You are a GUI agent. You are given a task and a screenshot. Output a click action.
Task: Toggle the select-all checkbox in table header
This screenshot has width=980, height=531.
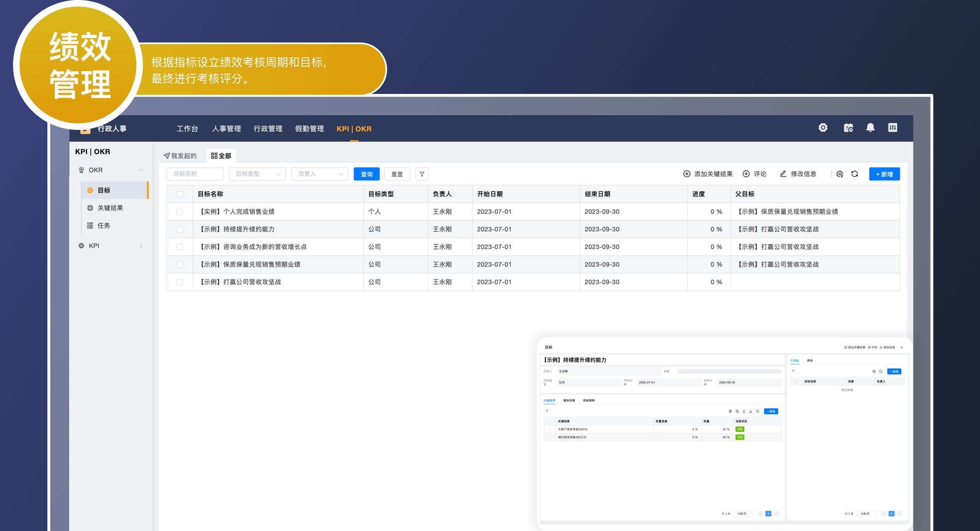(180, 194)
